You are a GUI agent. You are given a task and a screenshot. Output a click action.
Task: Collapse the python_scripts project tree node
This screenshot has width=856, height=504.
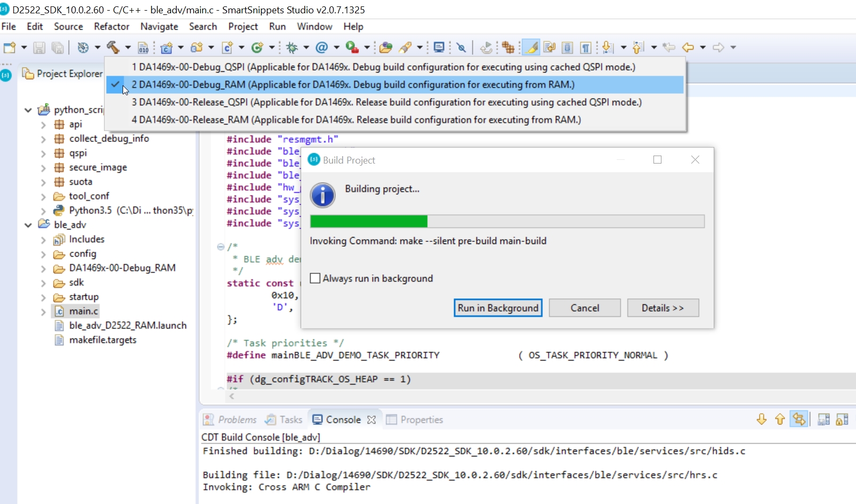point(28,110)
